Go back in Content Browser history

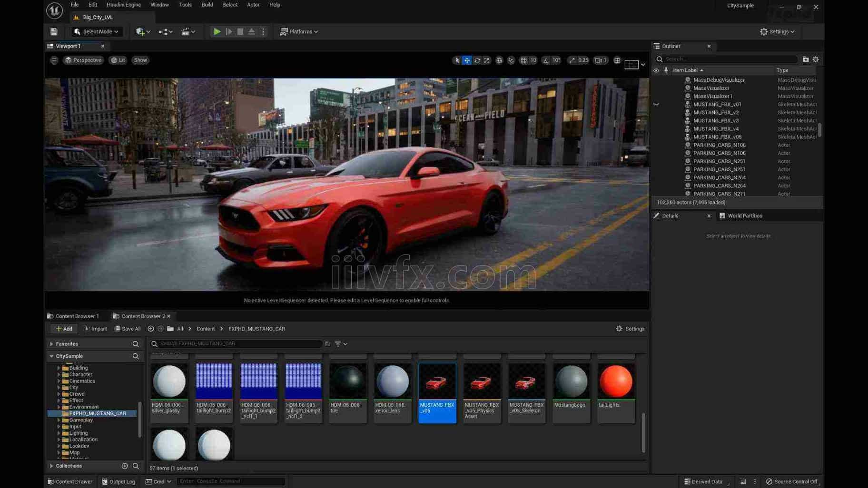pyautogui.click(x=151, y=329)
